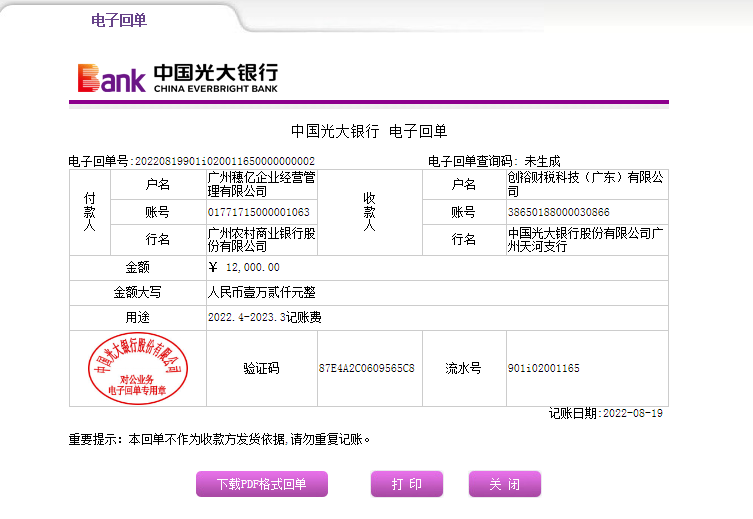Screen dimensions: 753x519
Task: Click the query code status 未生成
Action: [x=542, y=161]
